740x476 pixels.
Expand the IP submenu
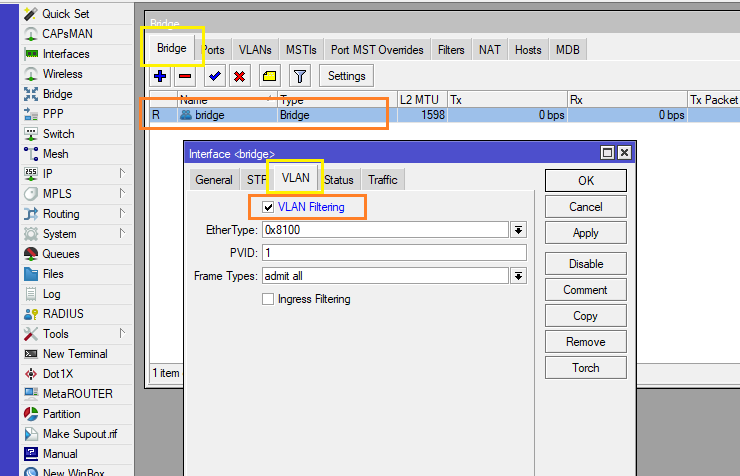pyautogui.click(x=122, y=174)
